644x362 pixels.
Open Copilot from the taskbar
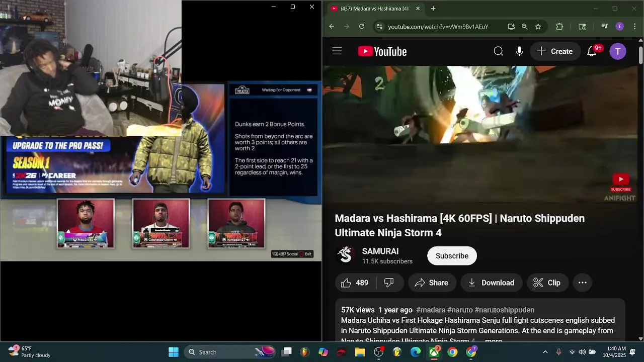(x=323, y=352)
